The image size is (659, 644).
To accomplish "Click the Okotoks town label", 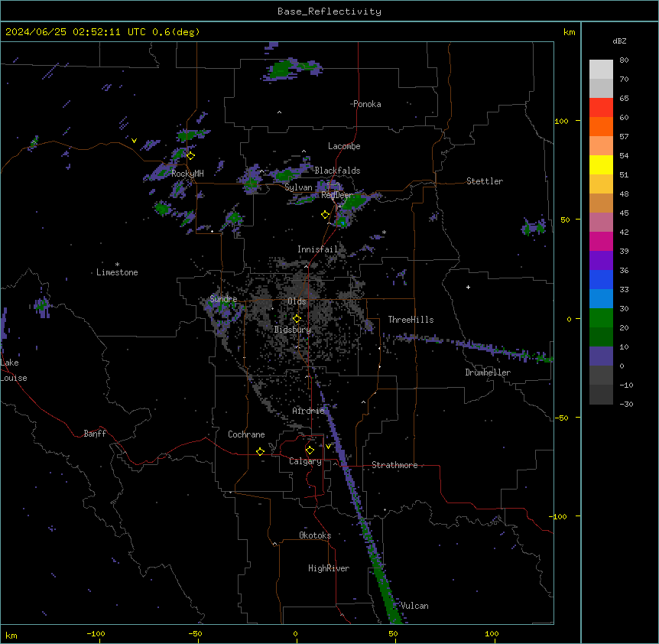I will [315, 535].
